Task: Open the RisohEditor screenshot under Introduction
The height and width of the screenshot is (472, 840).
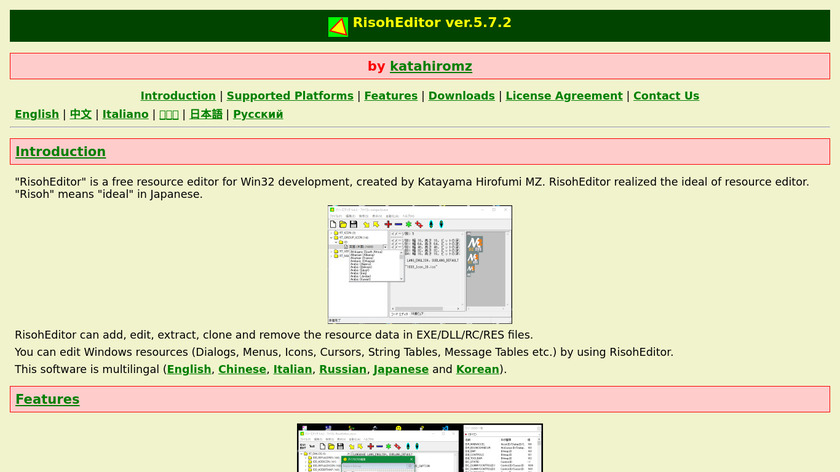Action: (419, 264)
